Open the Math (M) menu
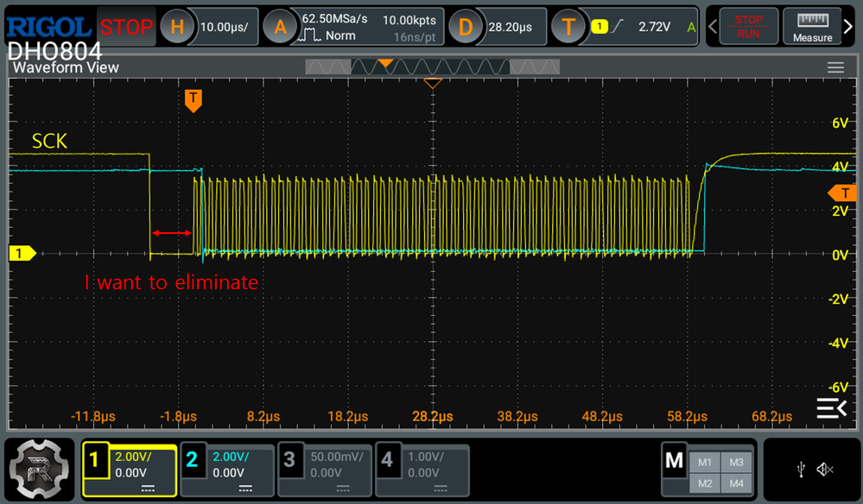The image size is (863, 504). 674,461
